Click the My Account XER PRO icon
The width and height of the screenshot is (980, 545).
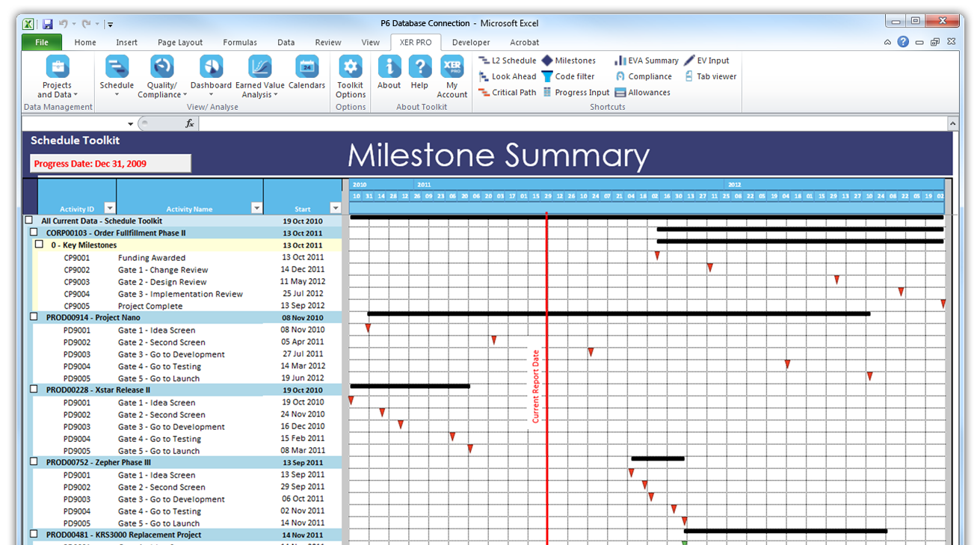point(452,67)
